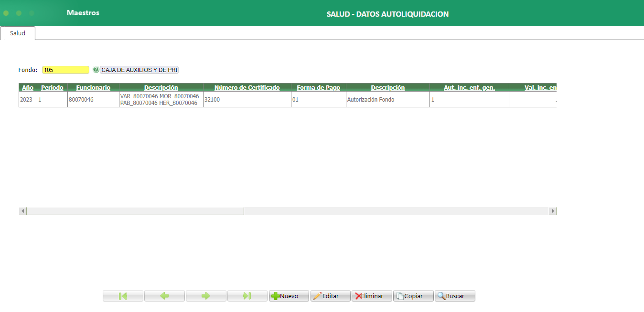Sort by the Periodo column header
Screen dimensions: 644x312
pos(52,88)
